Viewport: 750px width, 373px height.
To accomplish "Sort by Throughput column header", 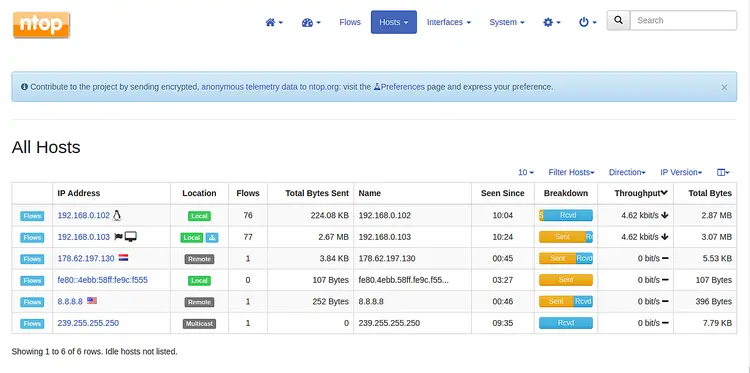I will click(x=641, y=193).
